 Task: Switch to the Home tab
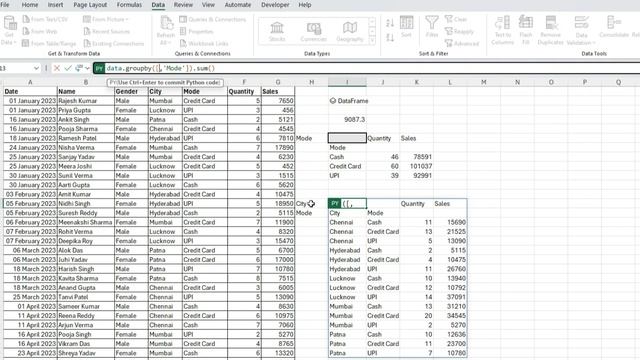[30, 5]
